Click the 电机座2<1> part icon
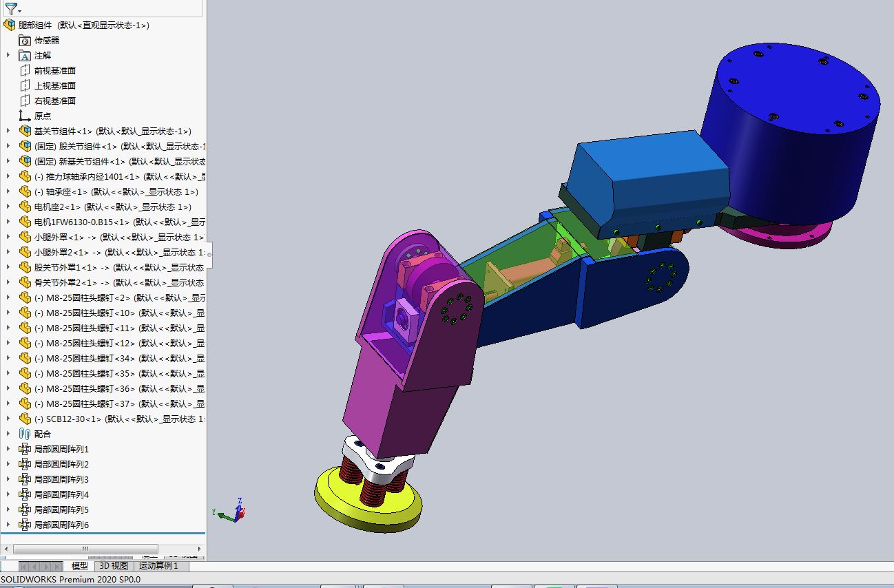Screen dimensions: 894x588 (x=25, y=207)
